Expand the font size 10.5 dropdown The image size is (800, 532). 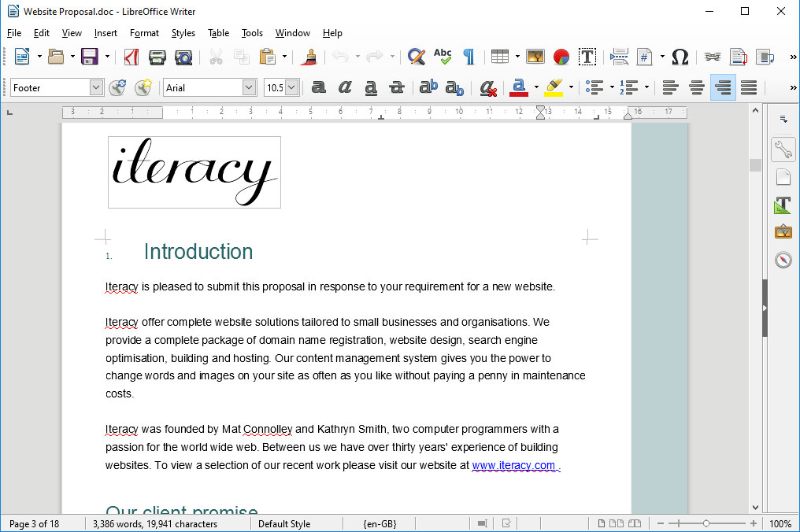291,87
